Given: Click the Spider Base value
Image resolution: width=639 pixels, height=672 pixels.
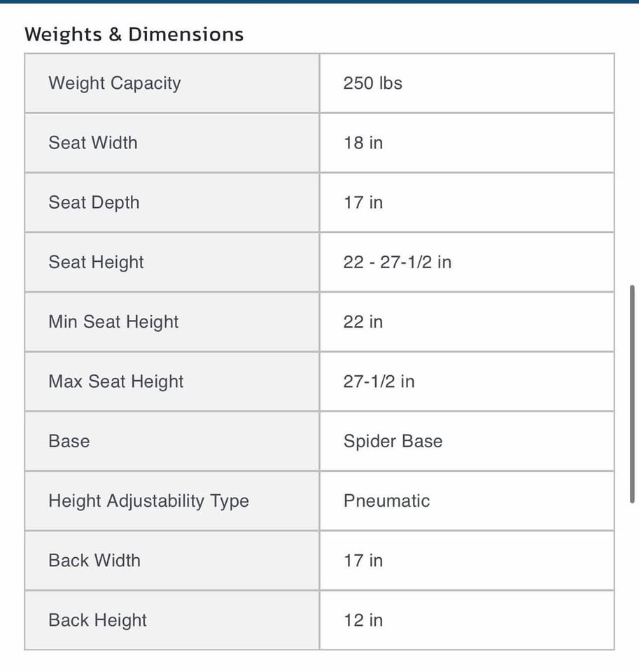Looking at the screenshot, I should pos(393,442).
